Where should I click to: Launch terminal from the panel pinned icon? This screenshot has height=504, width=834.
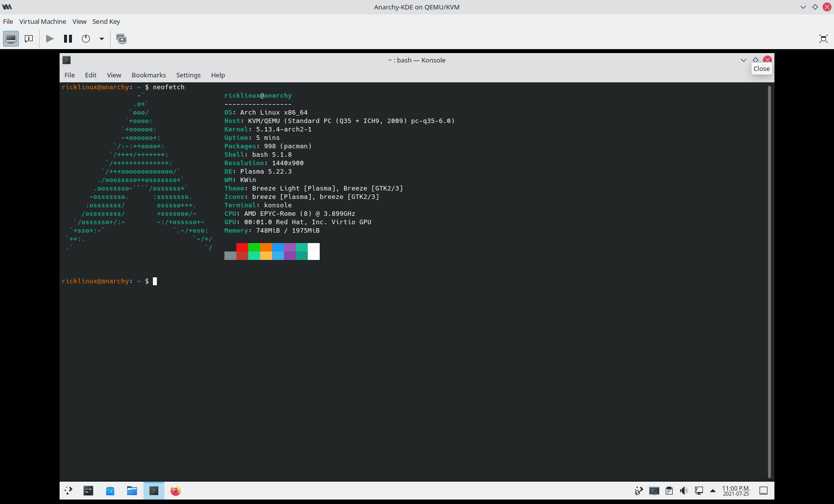coord(88,491)
